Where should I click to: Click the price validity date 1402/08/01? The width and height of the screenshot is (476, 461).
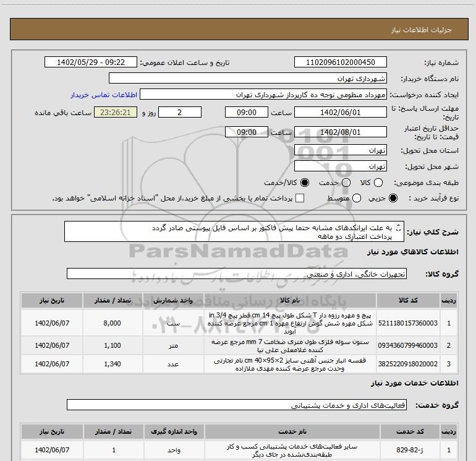340,132
